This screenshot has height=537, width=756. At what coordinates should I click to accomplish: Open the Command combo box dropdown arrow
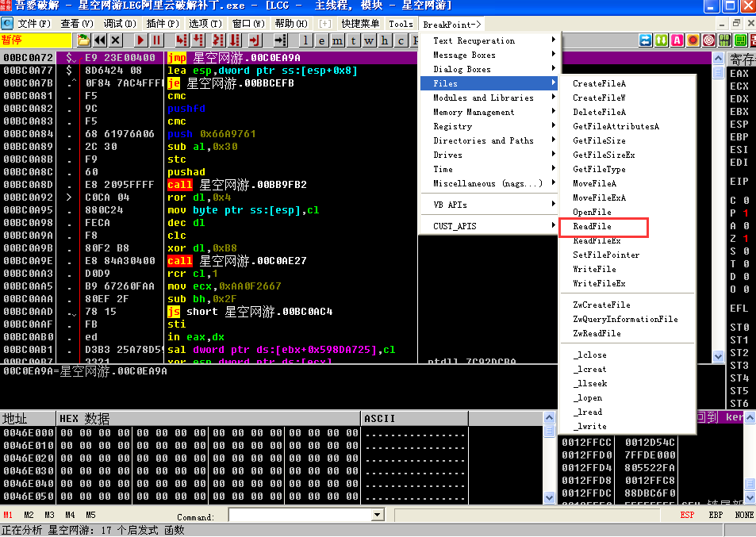(378, 516)
